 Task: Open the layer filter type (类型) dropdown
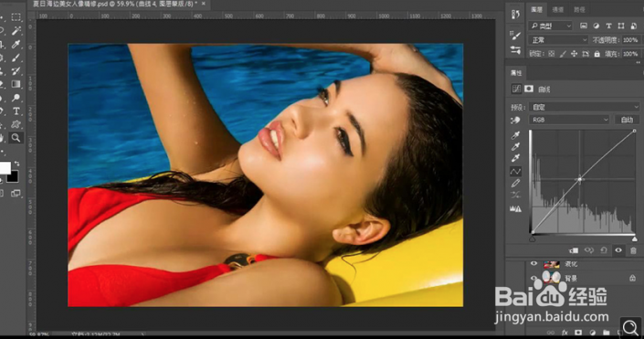pyautogui.click(x=550, y=26)
